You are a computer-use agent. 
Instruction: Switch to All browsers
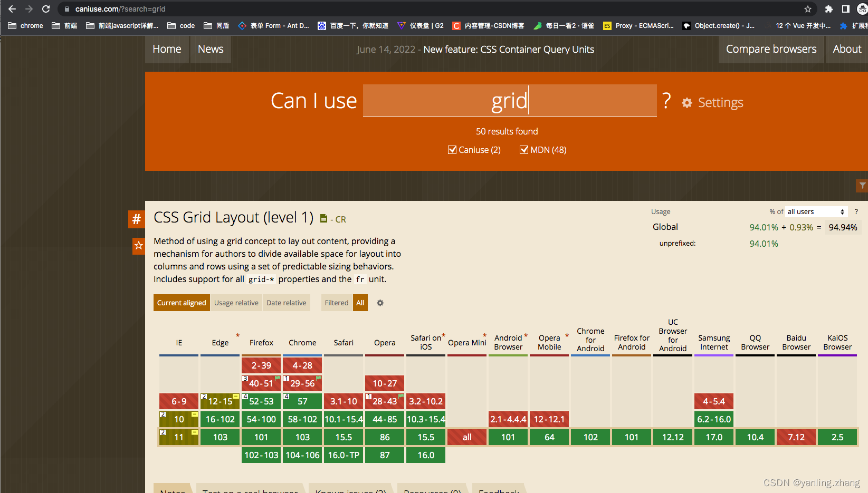360,303
